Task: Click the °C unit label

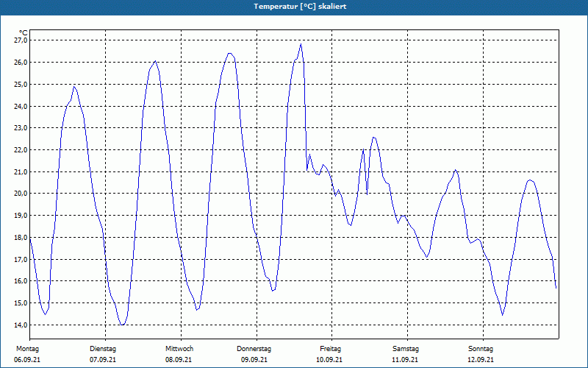Action: click(23, 33)
